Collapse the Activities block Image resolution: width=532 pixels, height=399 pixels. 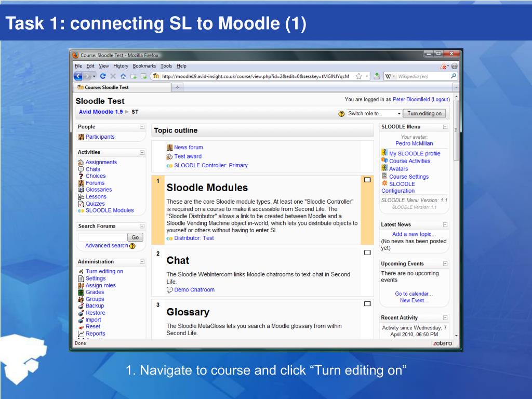click(142, 153)
